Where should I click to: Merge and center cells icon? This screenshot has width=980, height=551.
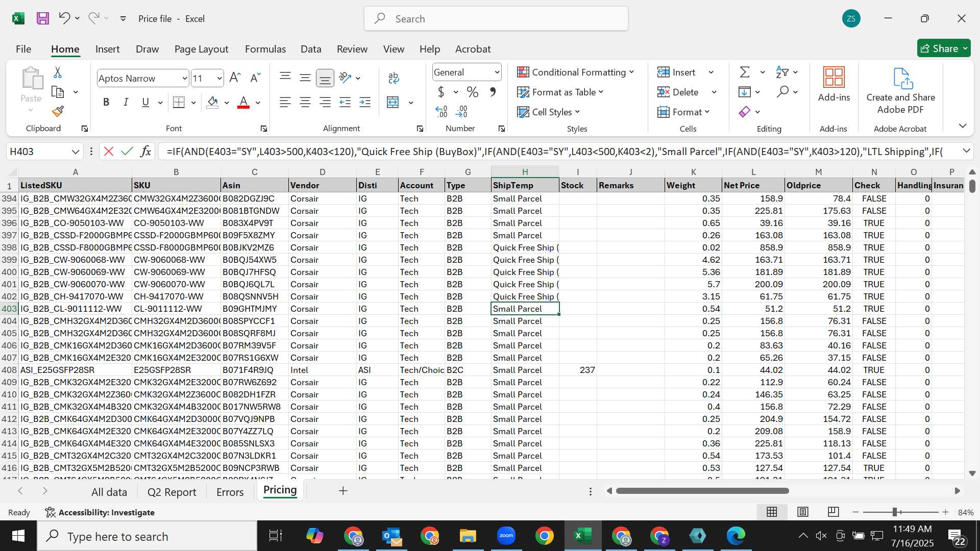393,102
